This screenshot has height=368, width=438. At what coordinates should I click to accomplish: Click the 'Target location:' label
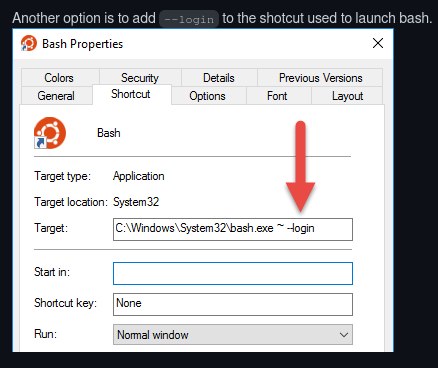point(71,202)
